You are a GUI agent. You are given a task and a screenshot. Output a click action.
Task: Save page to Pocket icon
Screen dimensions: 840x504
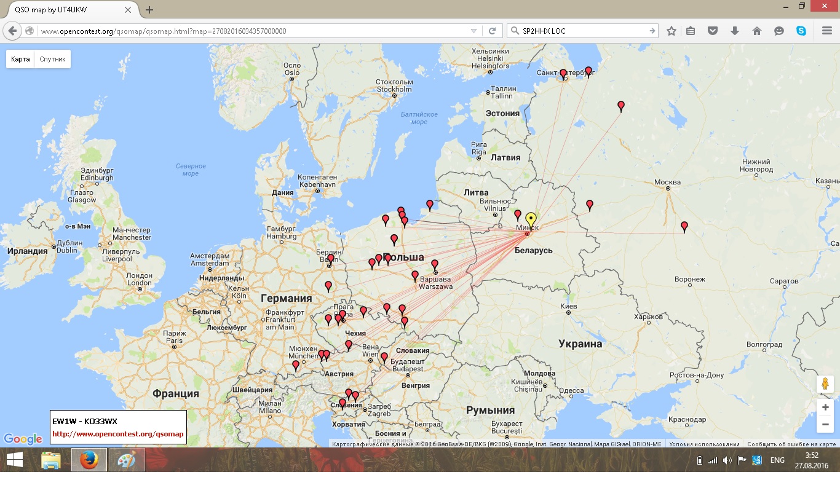pyautogui.click(x=712, y=31)
